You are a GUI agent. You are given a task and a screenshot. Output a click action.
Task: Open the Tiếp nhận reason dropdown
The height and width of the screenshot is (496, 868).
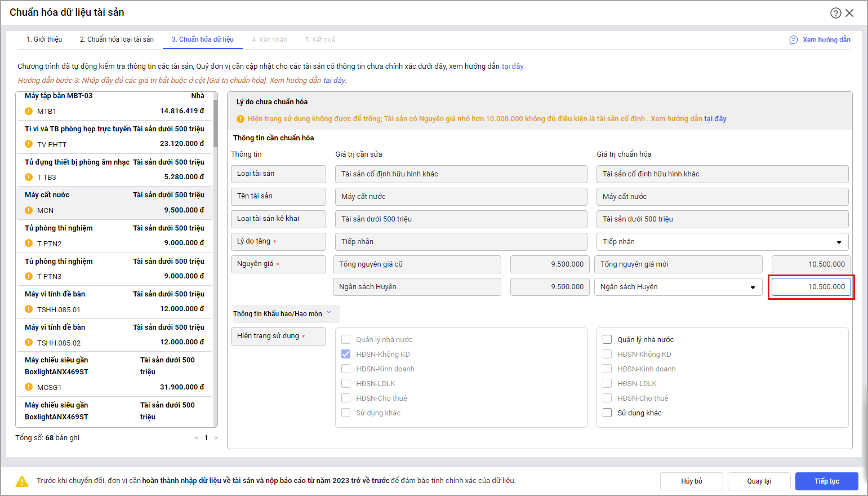(x=839, y=242)
